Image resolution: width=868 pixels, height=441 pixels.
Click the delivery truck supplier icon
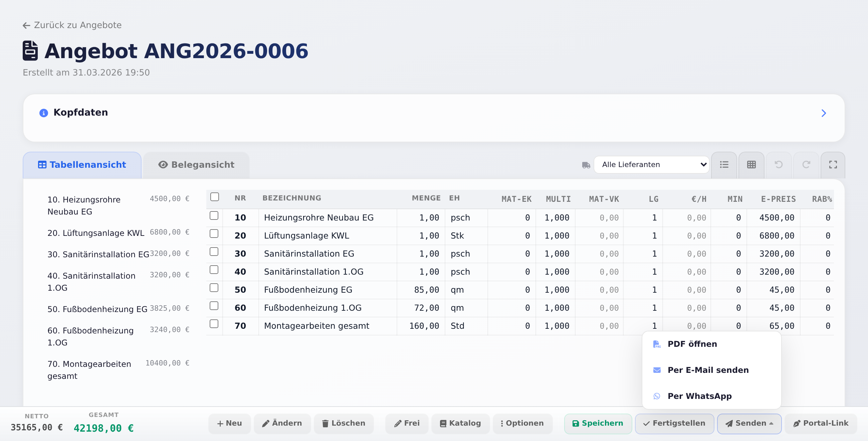point(586,165)
